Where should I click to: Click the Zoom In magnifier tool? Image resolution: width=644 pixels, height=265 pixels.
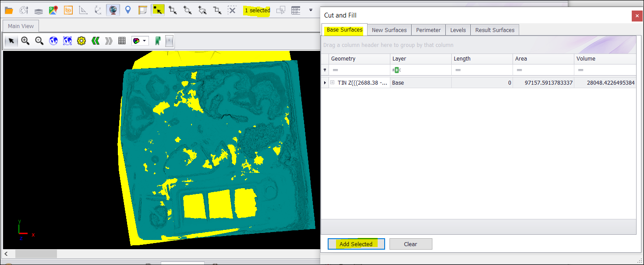pos(25,41)
